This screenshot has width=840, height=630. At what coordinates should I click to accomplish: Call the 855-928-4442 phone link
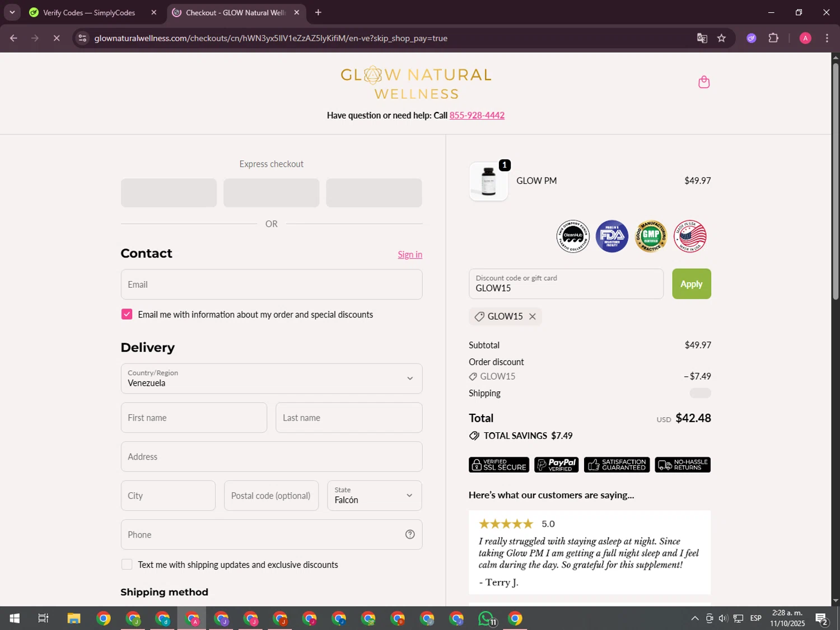point(477,115)
